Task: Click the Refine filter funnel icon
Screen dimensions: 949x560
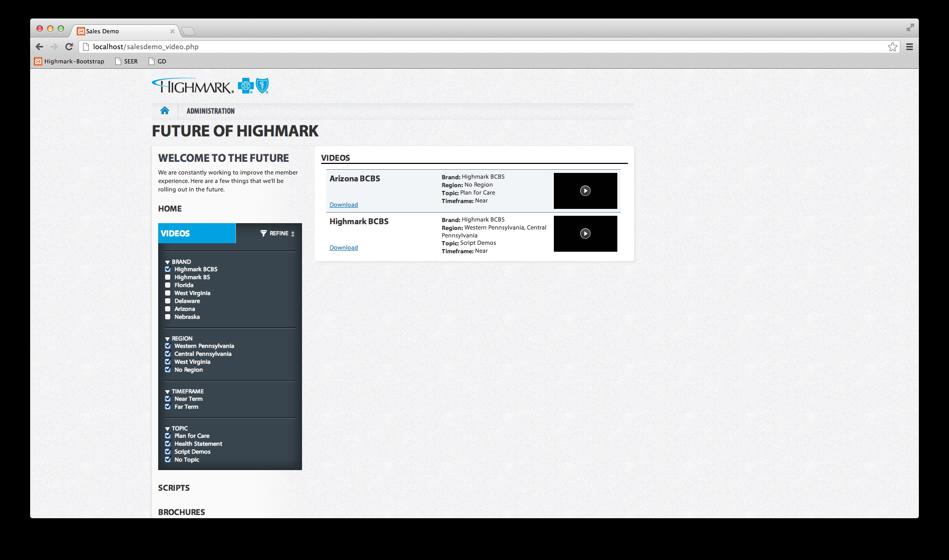Action: click(263, 233)
